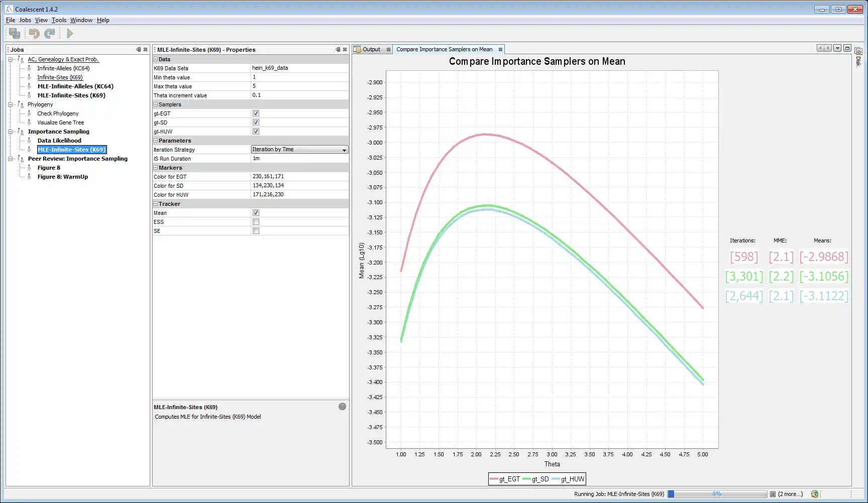Click help icon in property description area

tap(342, 407)
